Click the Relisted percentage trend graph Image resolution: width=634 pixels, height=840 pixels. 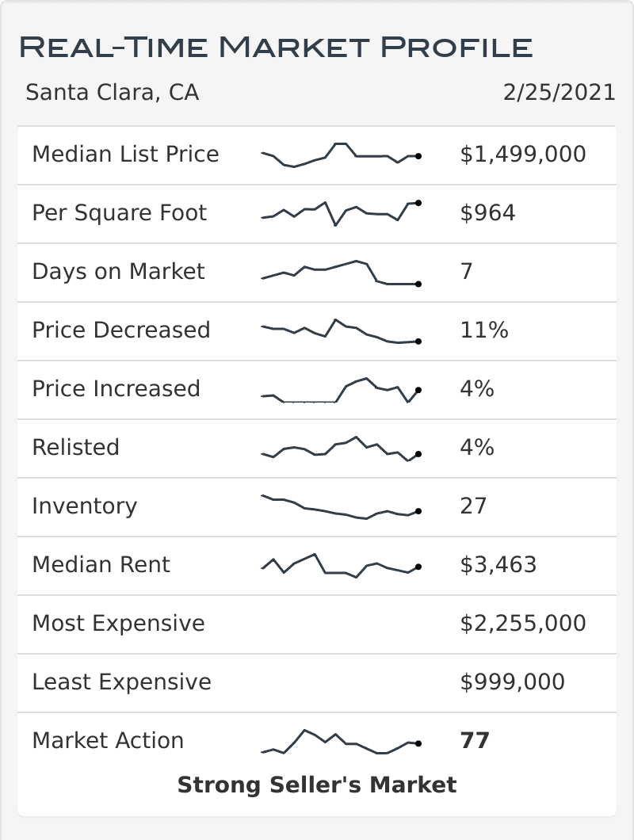(x=339, y=448)
